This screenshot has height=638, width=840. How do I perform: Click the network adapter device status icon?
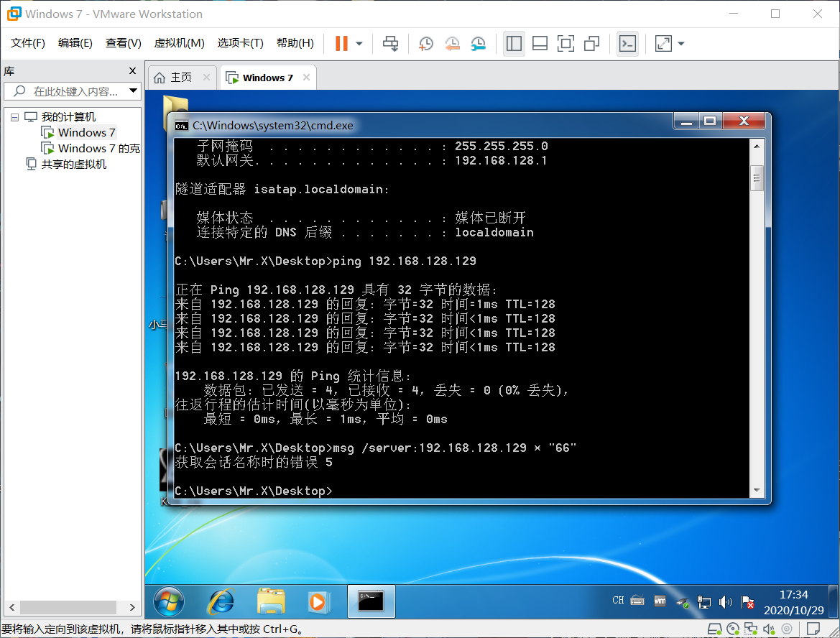click(751, 629)
